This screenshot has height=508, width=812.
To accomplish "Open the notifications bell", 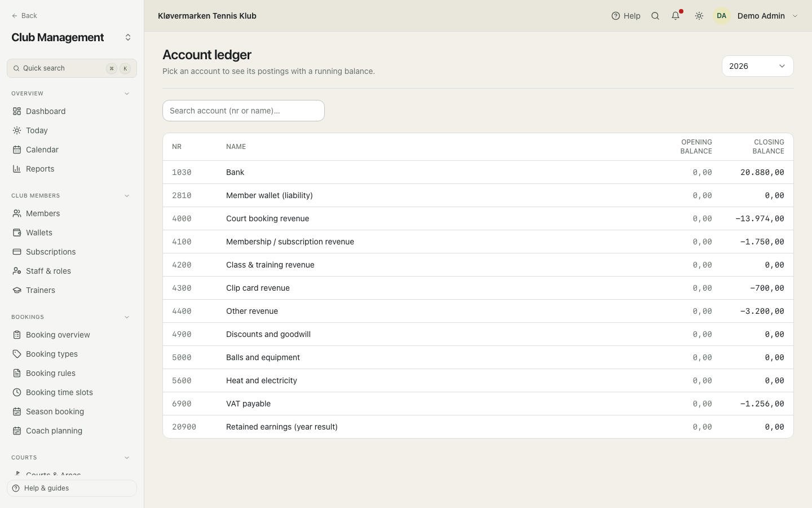I will coord(676,16).
